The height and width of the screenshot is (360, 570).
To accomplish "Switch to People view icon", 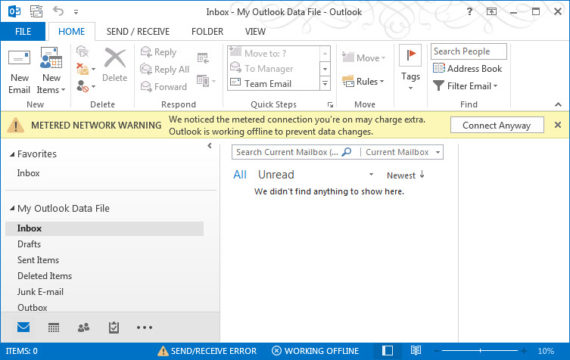I will [x=84, y=328].
